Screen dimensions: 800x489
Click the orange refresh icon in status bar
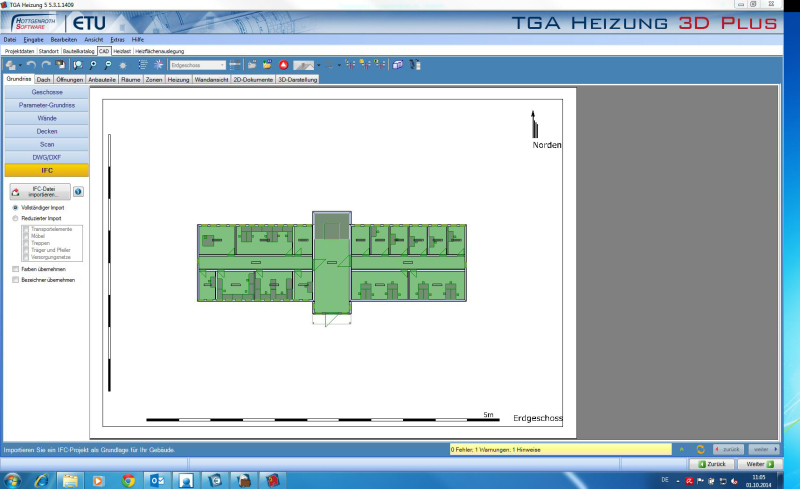[x=701, y=449]
